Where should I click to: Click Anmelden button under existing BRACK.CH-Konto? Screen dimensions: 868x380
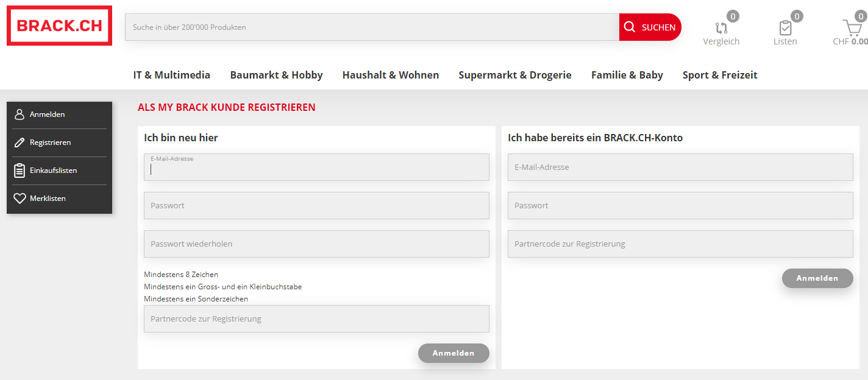pos(817,278)
